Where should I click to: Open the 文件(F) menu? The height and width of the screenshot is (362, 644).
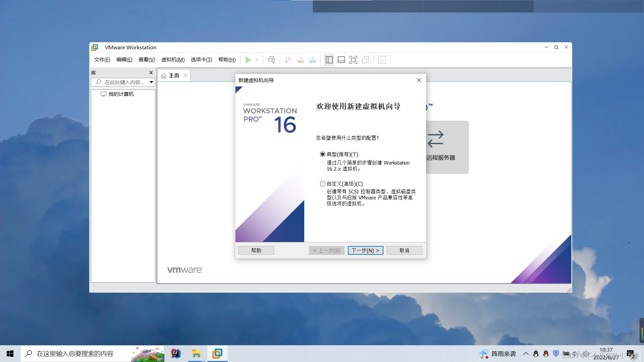coord(102,60)
